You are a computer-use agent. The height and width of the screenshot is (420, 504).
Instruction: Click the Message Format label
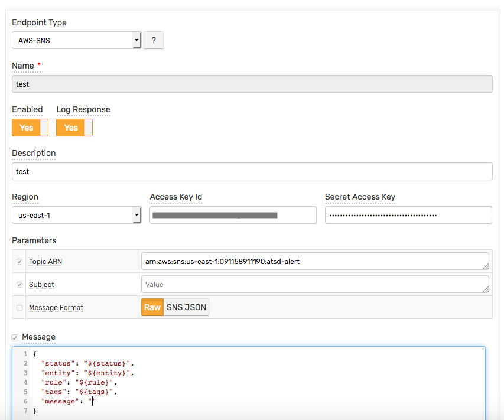[56, 308]
